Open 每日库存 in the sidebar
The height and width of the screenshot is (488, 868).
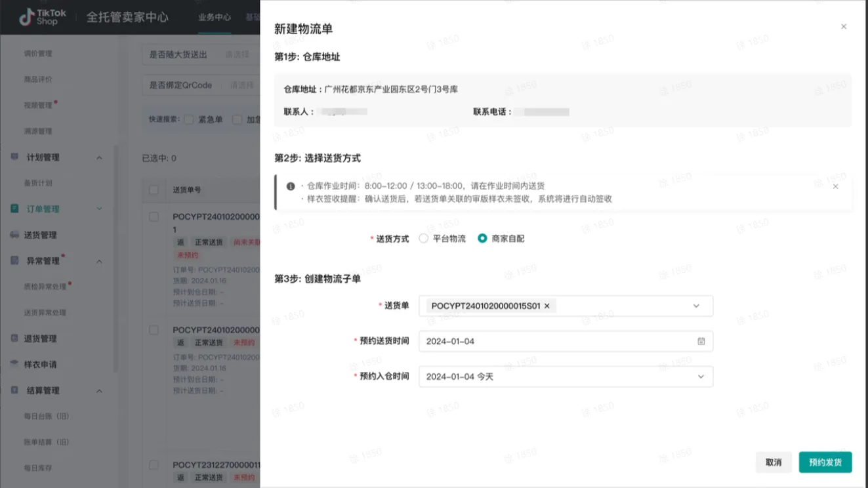(x=38, y=468)
